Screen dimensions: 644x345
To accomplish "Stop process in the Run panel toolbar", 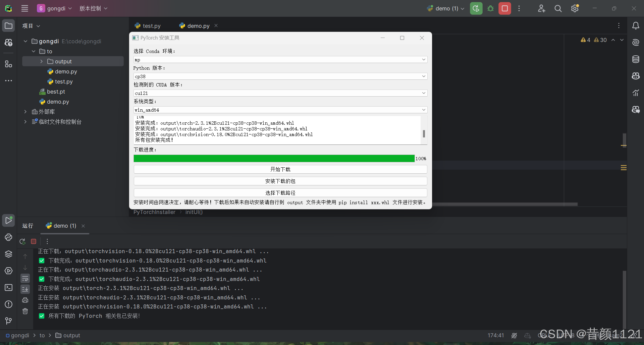I will point(34,241).
